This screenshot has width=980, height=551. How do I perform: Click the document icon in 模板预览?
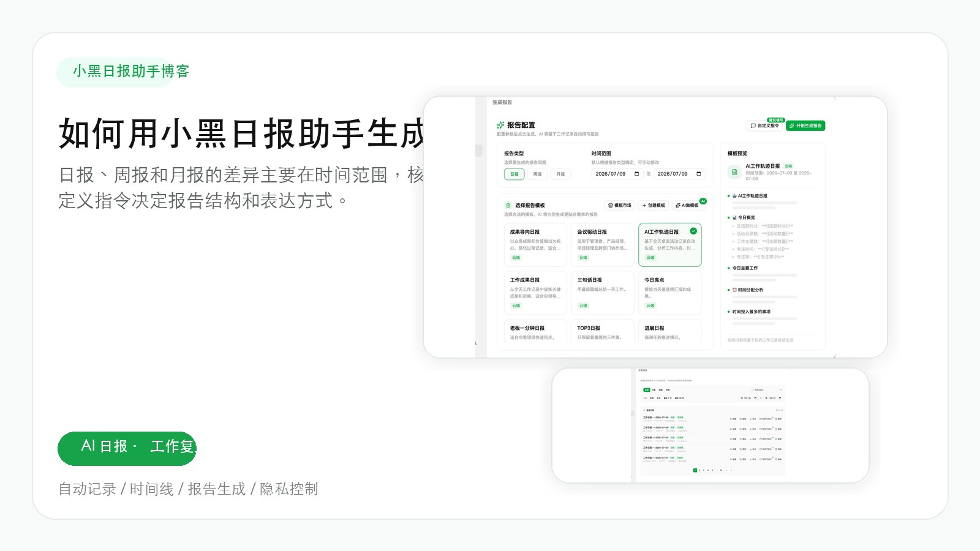(734, 172)
